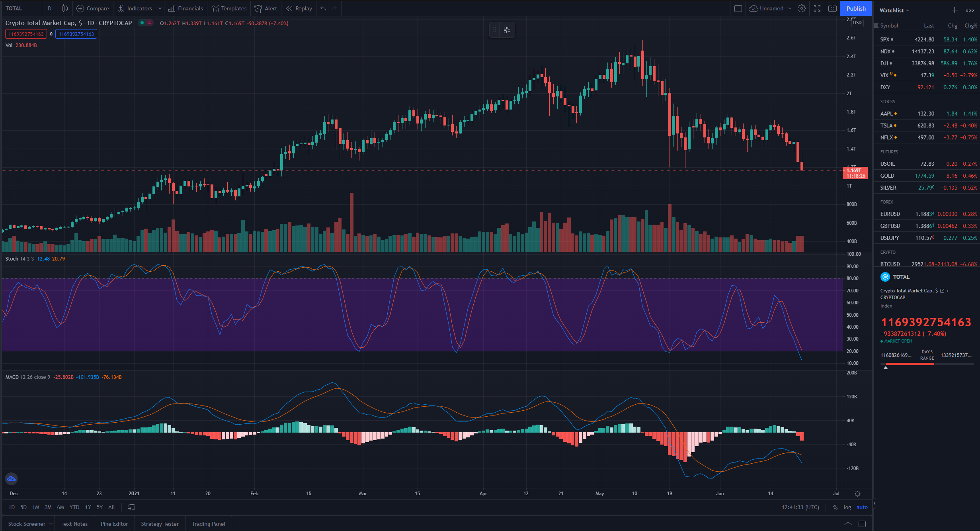Open the Indicators favorites dropdown arrow
Screen dimensions: 980x531
160,8
